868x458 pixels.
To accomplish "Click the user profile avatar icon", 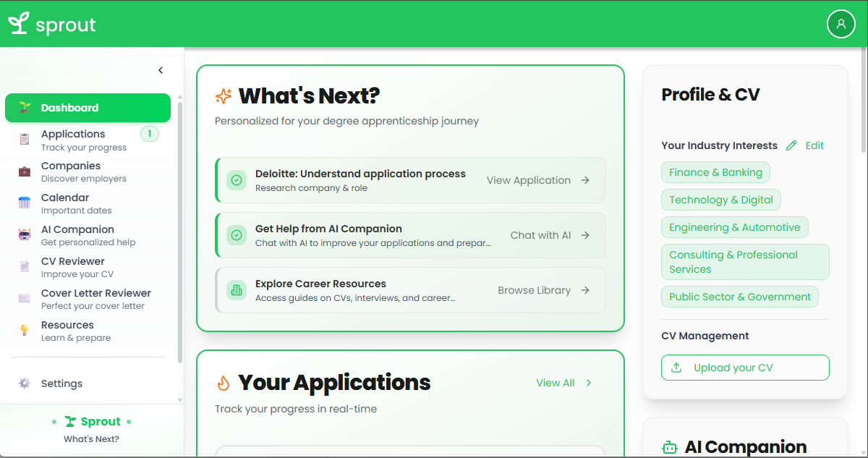I will click(x=841, y=24).
